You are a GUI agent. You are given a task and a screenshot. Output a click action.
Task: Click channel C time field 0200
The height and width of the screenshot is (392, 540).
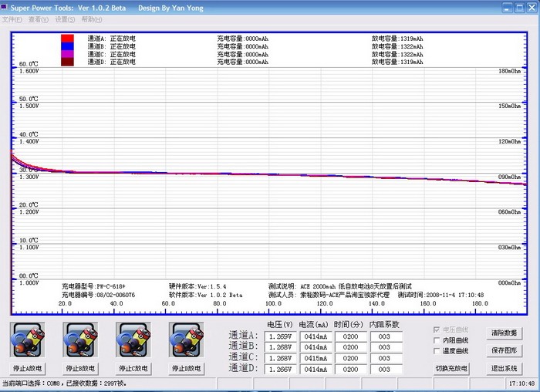pos(350,358)
